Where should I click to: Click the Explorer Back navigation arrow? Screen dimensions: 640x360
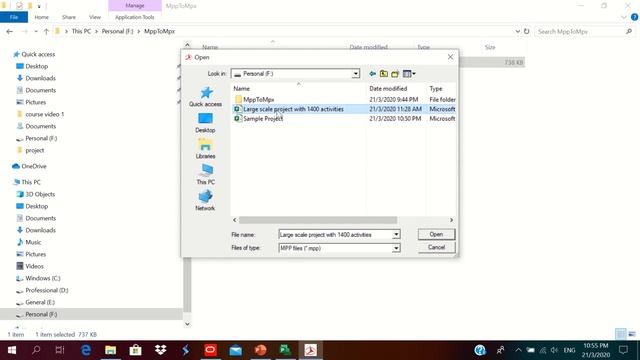pyautogui.click(x=9, y=31)
